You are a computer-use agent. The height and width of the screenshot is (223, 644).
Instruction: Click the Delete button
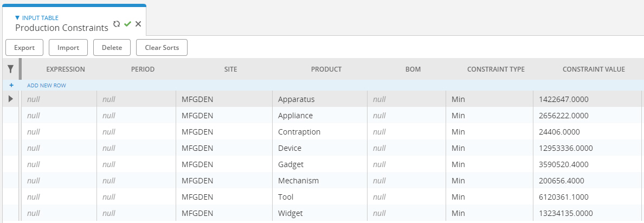coord(112,47)
